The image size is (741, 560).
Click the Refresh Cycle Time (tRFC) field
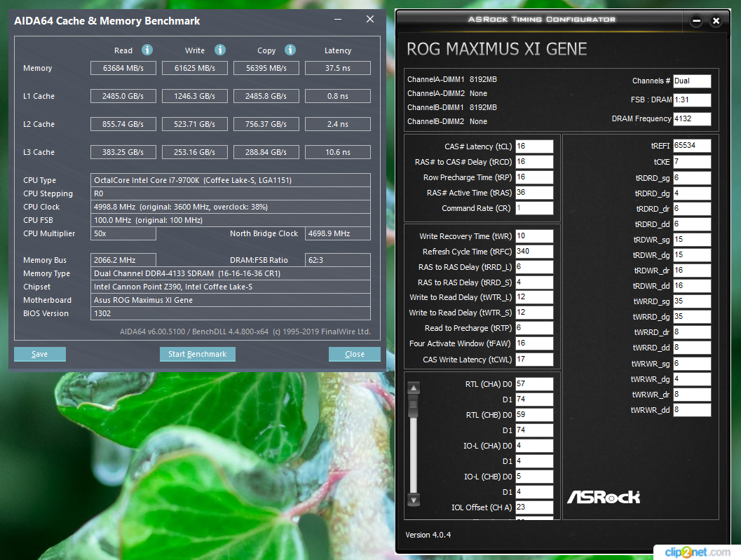[534, 252]
